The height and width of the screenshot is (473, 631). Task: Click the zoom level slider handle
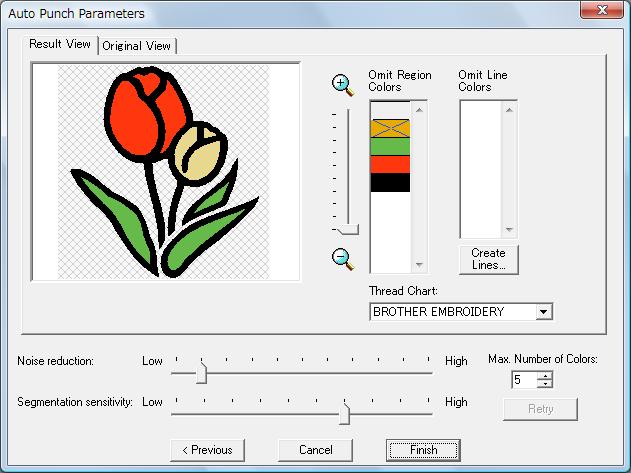pos(348,230)
